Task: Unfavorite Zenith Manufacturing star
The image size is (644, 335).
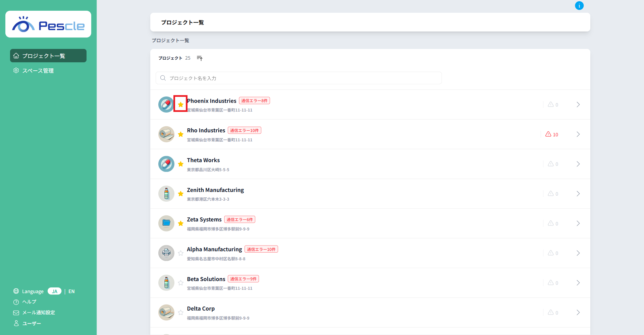Action: [180, 194]
